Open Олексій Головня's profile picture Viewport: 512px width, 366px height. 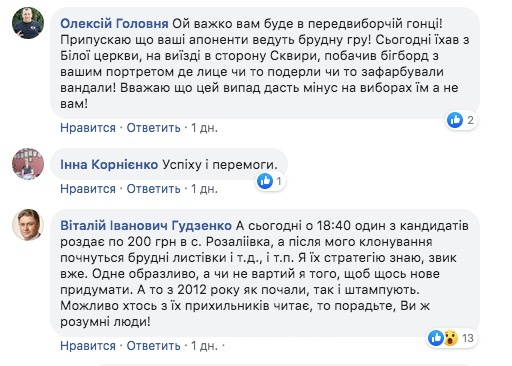(x=28, y=23)
